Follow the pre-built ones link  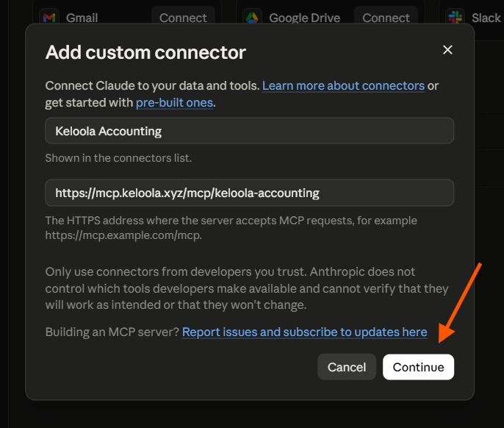click(174, 103)
